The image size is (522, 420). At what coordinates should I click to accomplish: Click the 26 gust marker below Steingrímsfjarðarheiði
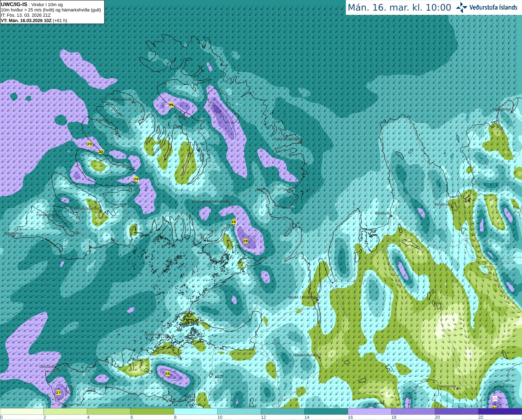tap(234, 222)
